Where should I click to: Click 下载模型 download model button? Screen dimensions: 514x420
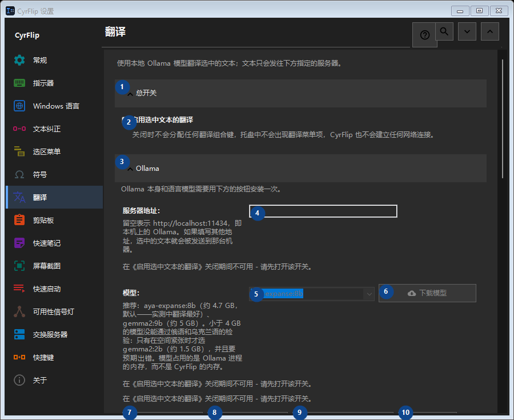point(427,293)
